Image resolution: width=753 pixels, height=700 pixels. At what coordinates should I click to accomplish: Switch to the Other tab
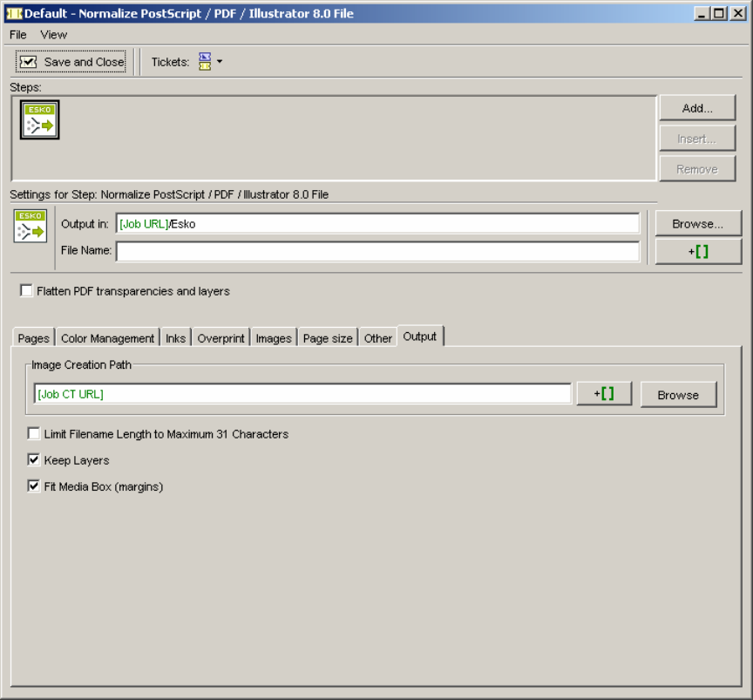coord(378,338)
